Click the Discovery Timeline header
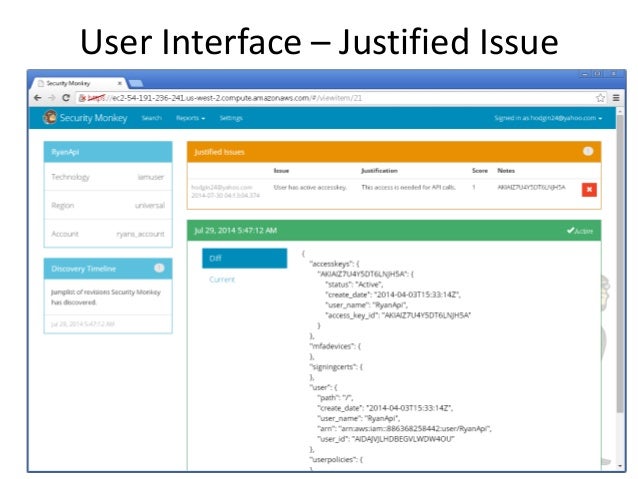The image size is (638, 479). point(108,268)
